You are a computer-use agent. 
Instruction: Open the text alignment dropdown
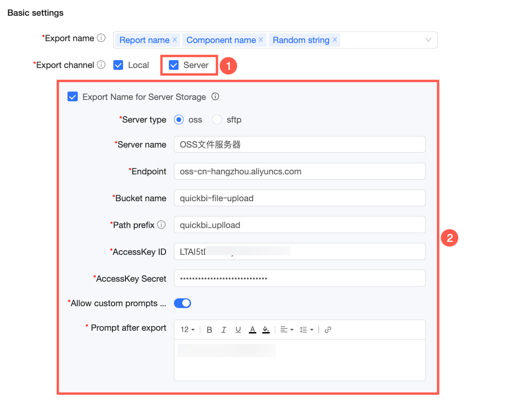287,330
